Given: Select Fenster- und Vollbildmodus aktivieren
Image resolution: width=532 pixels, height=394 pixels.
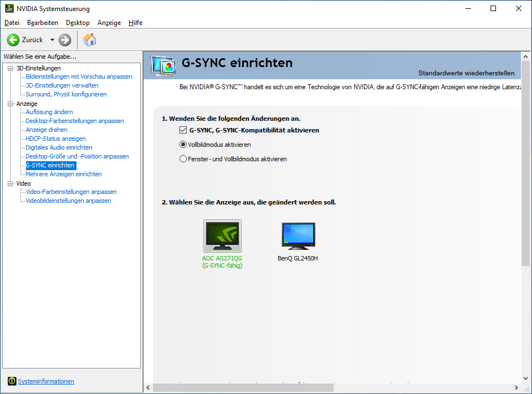Looking at the screenshot, I should pyautogui.click(x=183, y=158).
